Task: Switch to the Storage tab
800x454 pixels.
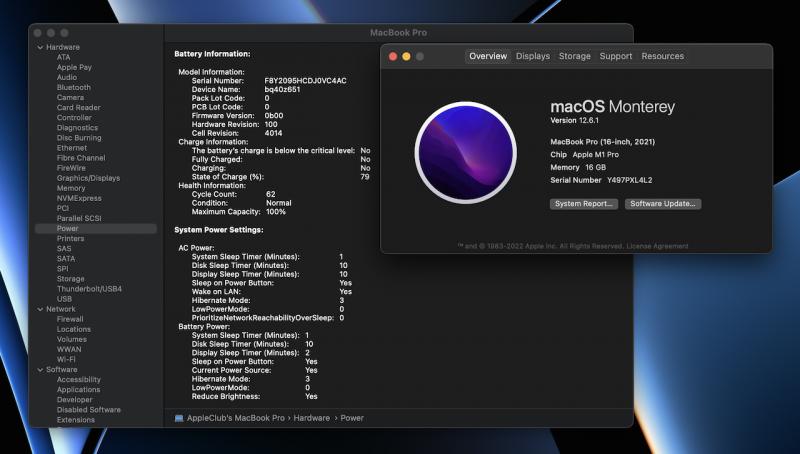Action: tap(574, 56)
